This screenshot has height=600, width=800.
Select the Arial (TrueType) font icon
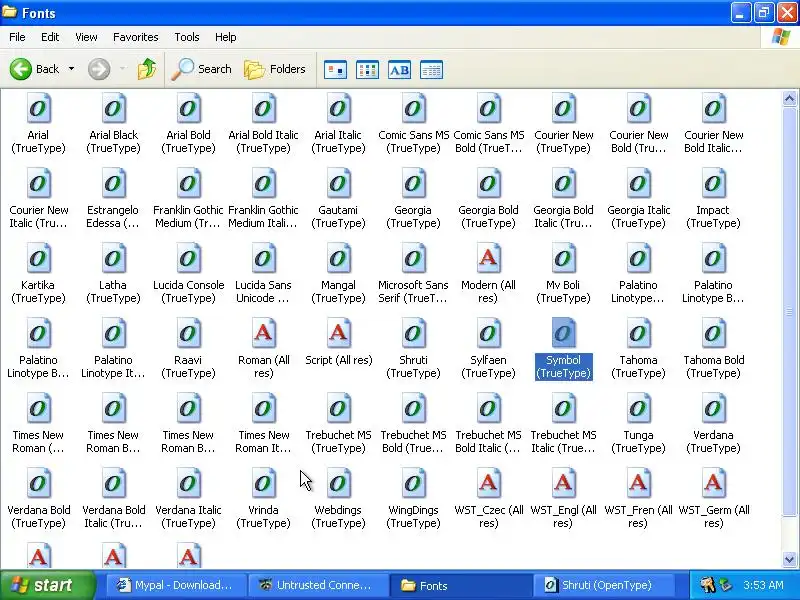[x=39, y=108]
